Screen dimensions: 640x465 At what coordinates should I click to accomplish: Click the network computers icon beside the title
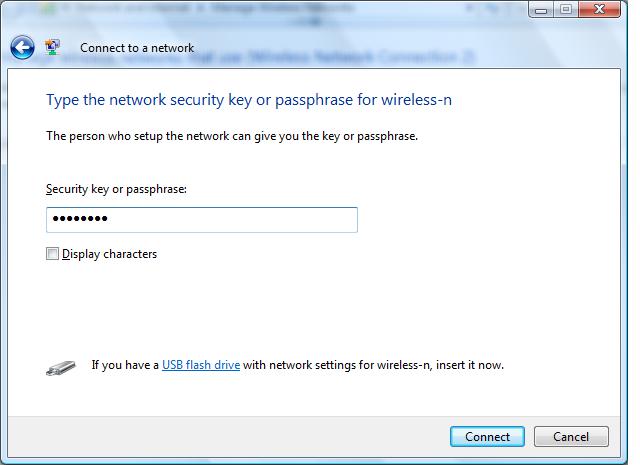52,47
